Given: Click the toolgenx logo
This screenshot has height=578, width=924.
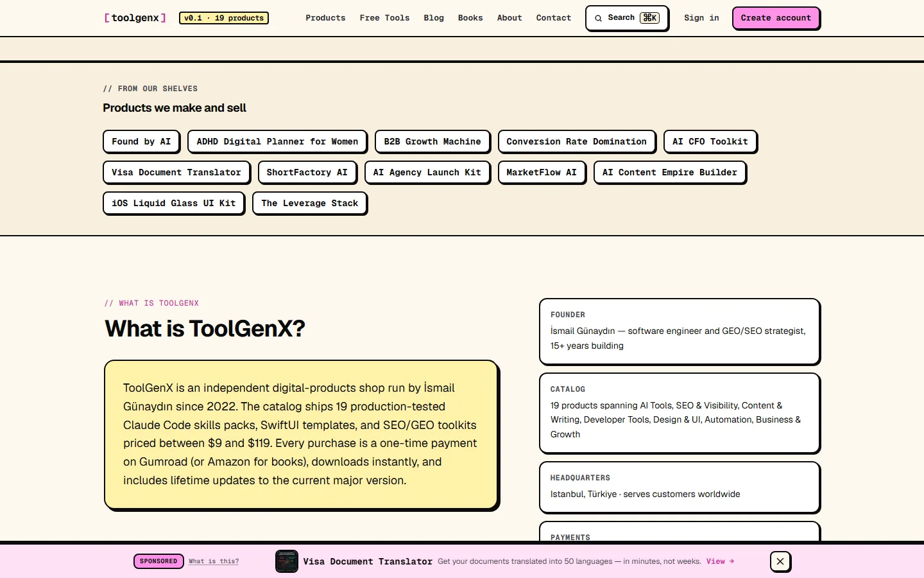Looking at the screenshot, I should pyautogui.click(x=135, y=18).
